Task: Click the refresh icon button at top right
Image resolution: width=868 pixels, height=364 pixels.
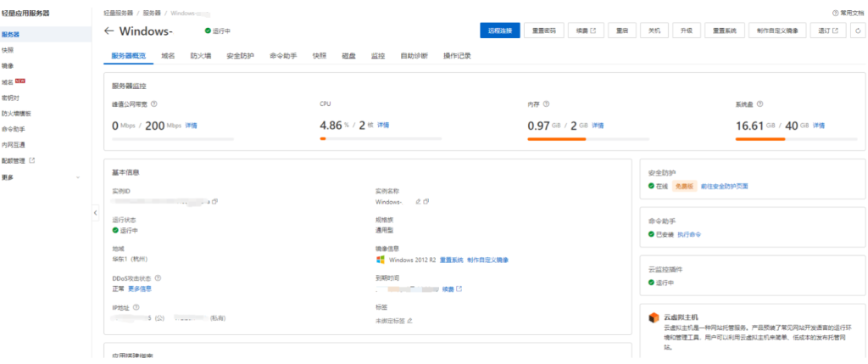Action: click(858, 31)
